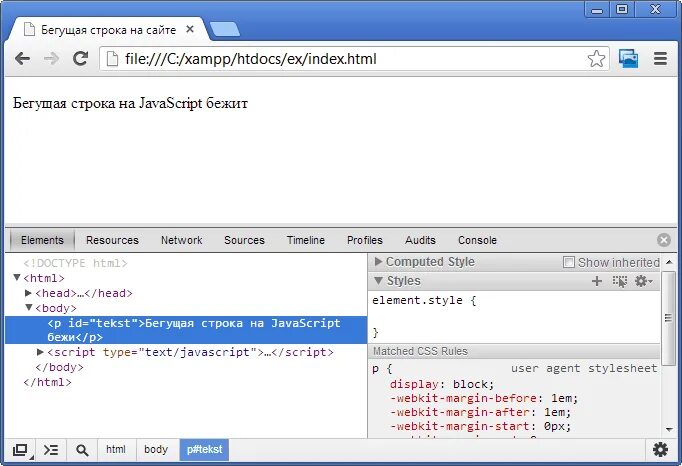The width and height of the screenshot is (682, 466).
Task: Minimize the Chrome window
Action: pyautogui.click(x=597, y=9)
